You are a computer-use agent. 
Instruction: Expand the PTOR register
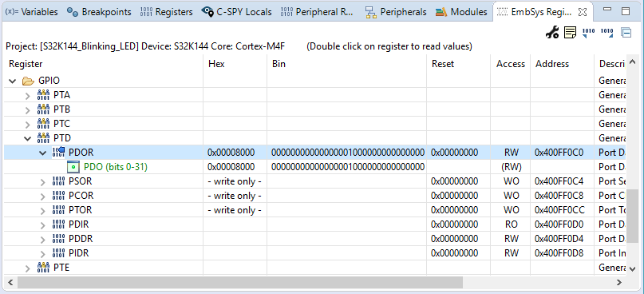[43, 211]
